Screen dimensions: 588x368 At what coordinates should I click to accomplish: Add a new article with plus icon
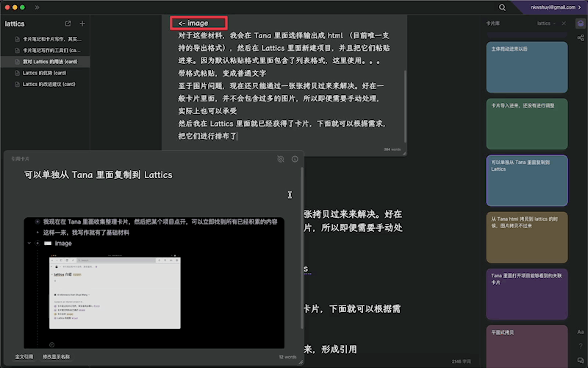click(82, 24)
